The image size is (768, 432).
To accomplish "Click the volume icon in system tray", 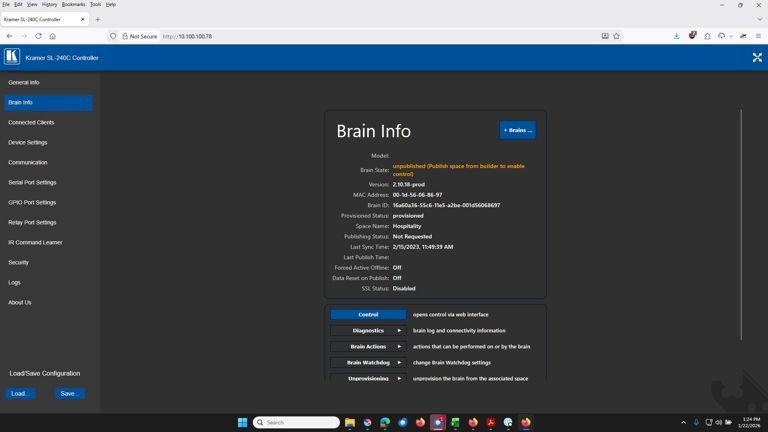I will pyautogui.click(x=719, y=422).
